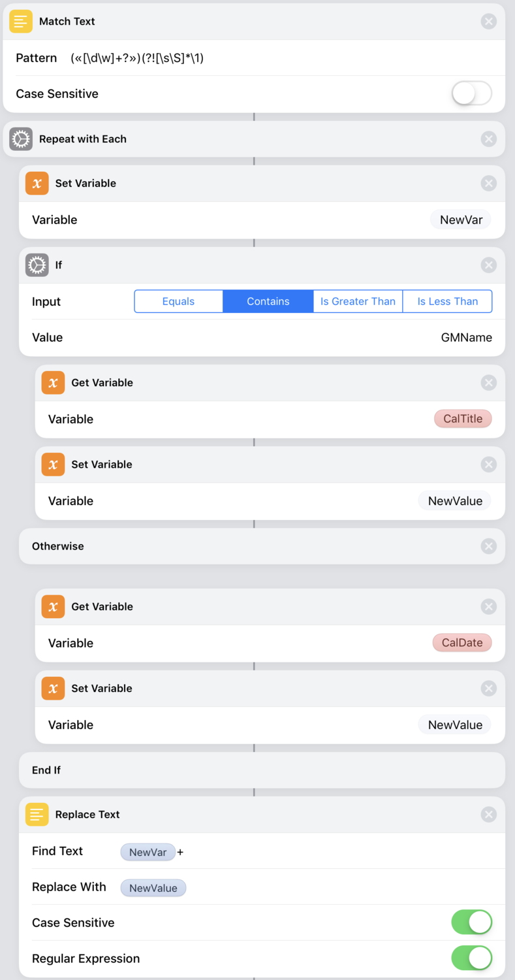Open the CalTitle variable selector
The height and width of the screenshot is (980, 515).
point(463,419)
